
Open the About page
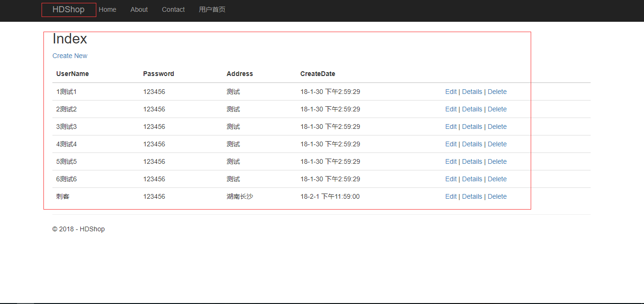pyautogui.click(x=139, y=9)
